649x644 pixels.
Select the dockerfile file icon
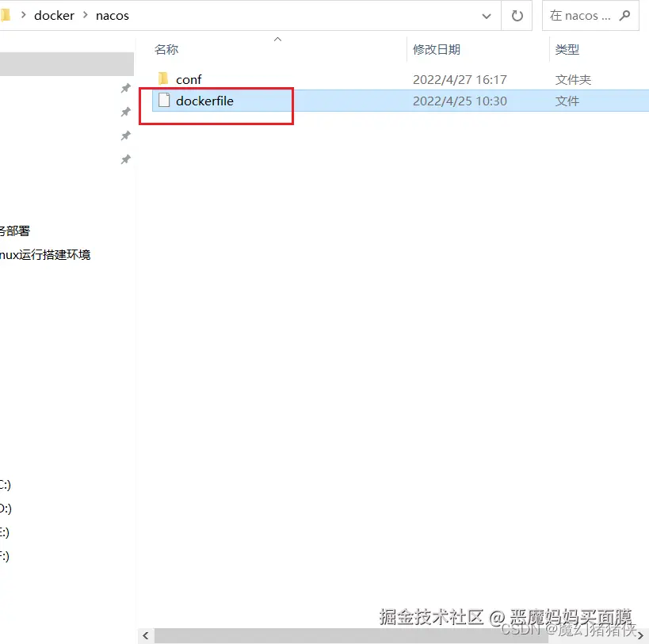(163, 101)
